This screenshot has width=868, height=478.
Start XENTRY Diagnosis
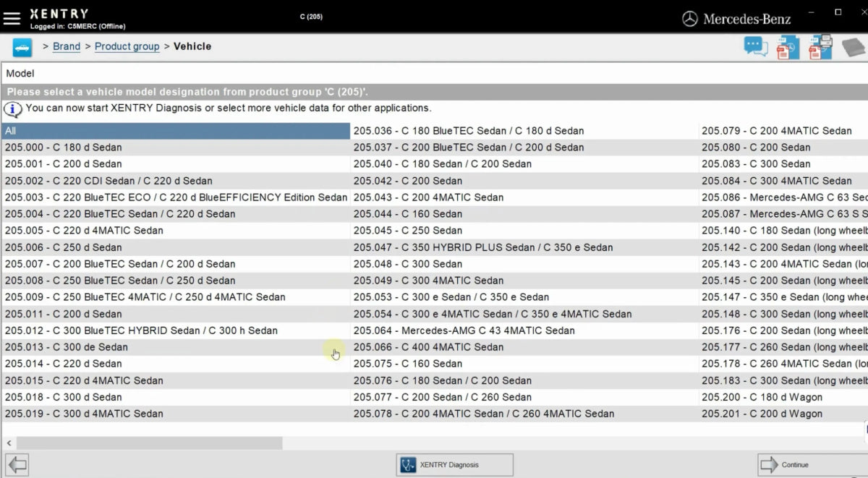click(454, 464)
